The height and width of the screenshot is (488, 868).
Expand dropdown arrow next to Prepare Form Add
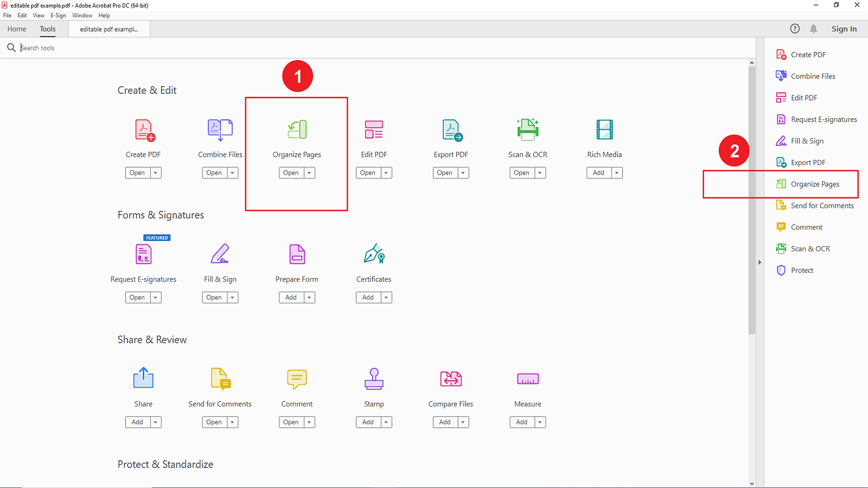309,298
